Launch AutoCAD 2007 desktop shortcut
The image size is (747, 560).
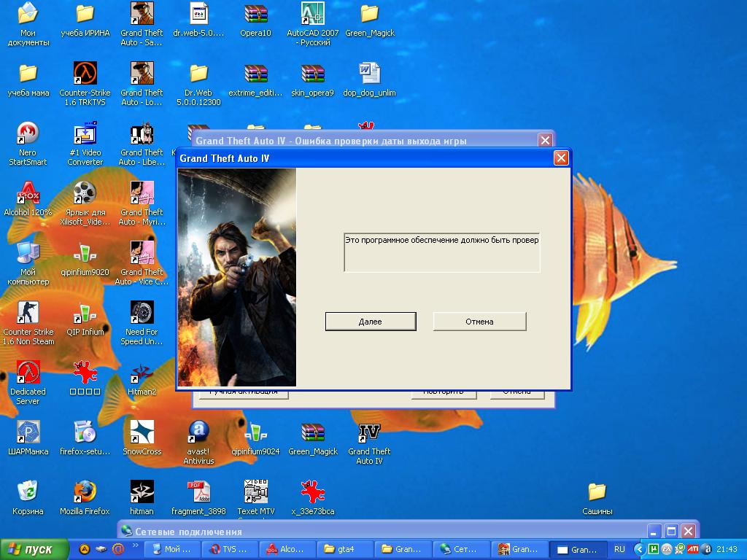point(312,15)
